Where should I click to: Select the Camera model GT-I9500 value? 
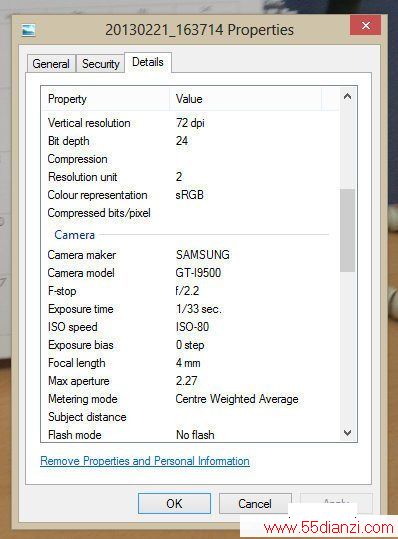pyautogui.click(x=198, y=273)
